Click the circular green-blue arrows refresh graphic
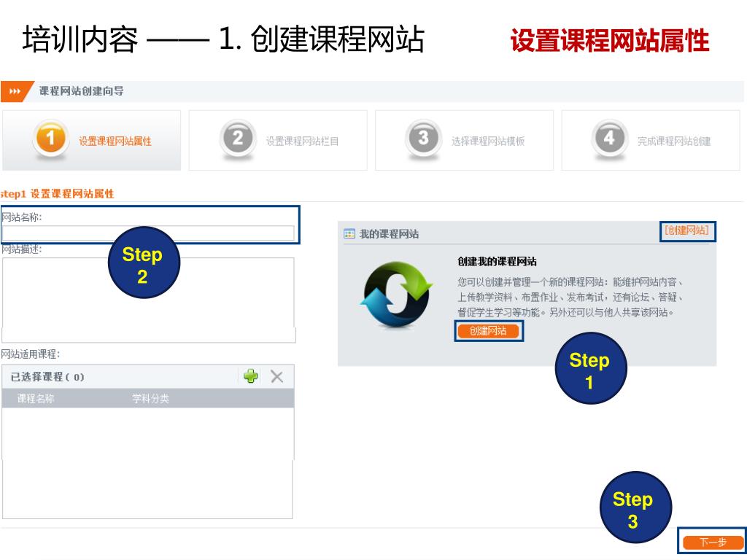Viewport: 747px width, 560px height. coord(396,295)
